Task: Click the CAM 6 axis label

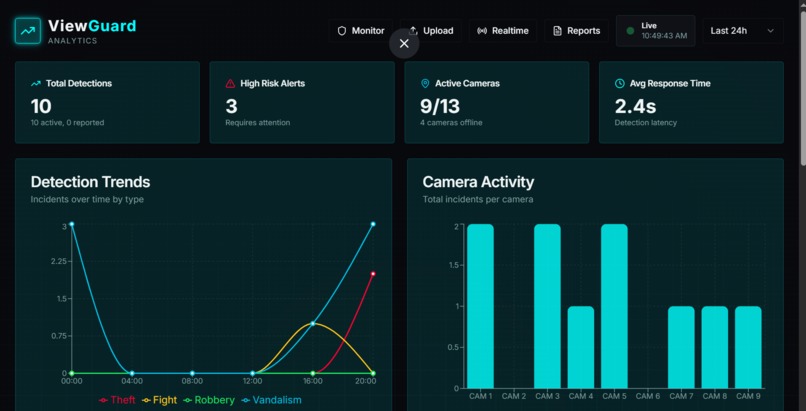Action: pos(648,396)
